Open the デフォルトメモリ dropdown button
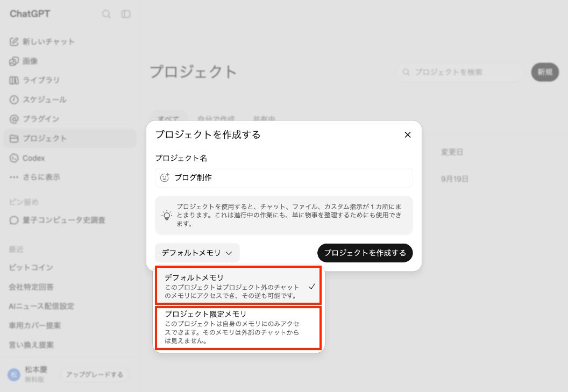 (197, 253)
